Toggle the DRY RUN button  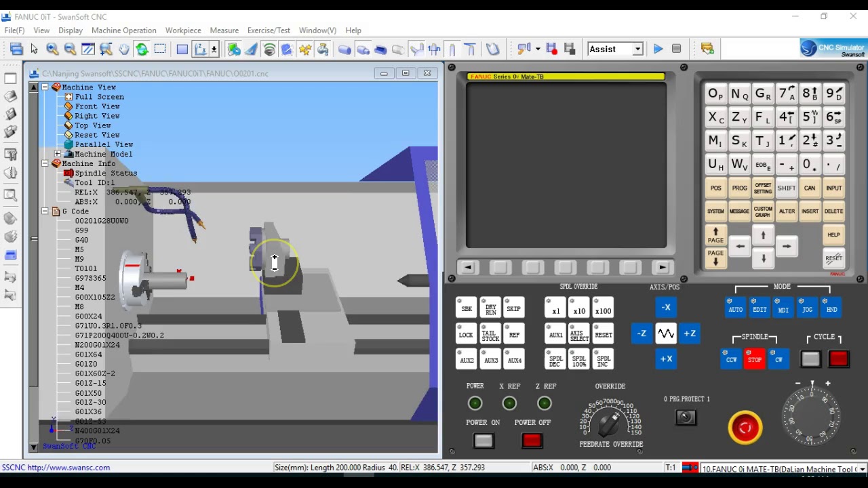click(490, 308)
